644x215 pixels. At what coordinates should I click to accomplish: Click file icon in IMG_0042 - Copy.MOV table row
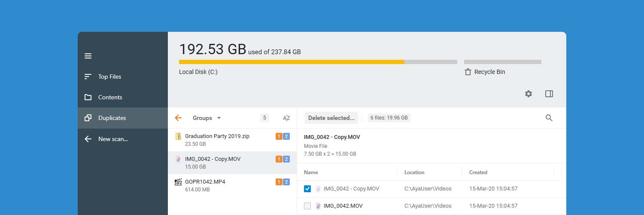(x=318, y=189)
